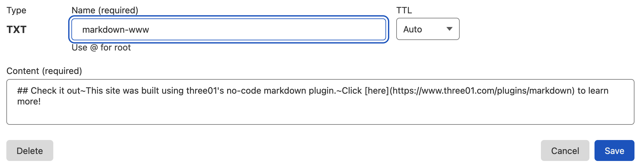Click the TTL field label
The width and height of the screenshot is (644, 167).
[x=404, y=10]
